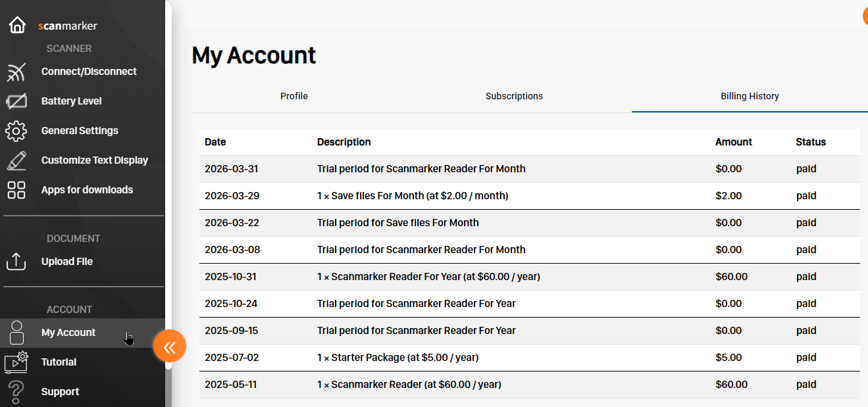Screen dimensions: 868x407
Task: Open the Subscriptions tab
Action: click(x=514, y=96)
